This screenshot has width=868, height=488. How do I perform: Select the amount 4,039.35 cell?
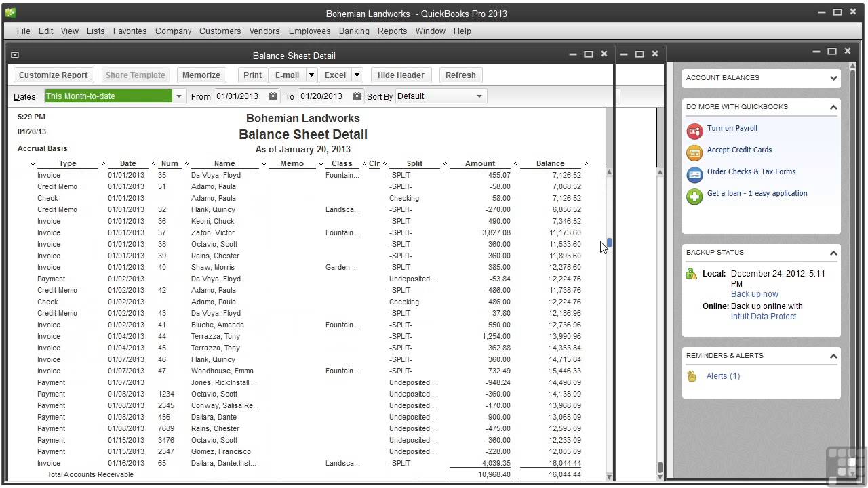click(495, 463)
